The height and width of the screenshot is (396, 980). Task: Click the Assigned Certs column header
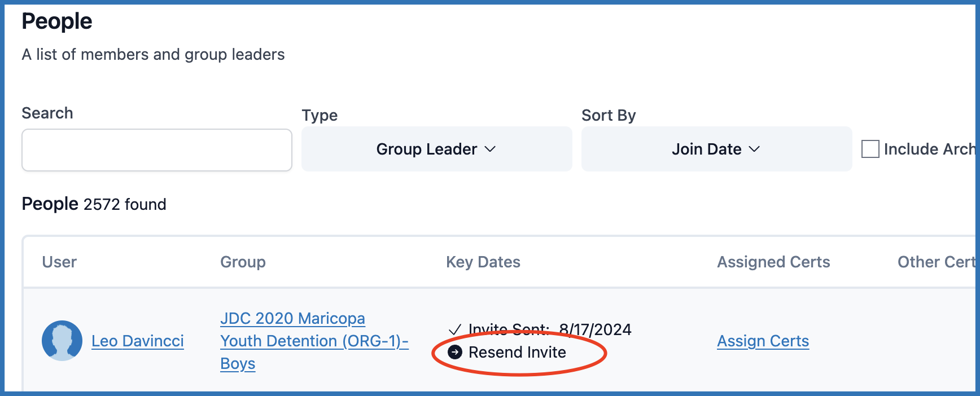[773, 262]
